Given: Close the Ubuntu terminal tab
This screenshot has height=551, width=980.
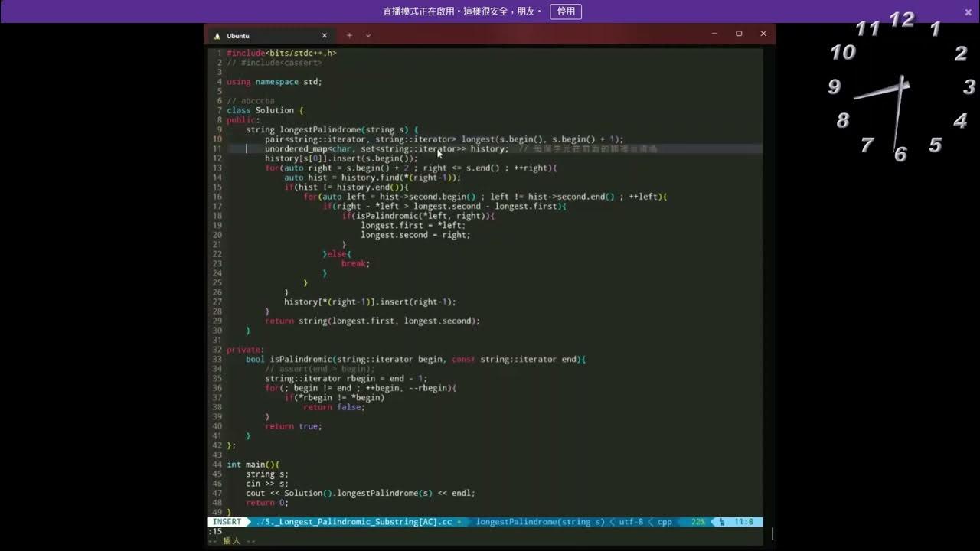Looking at the screenshot, I should [x=324, y=35].
